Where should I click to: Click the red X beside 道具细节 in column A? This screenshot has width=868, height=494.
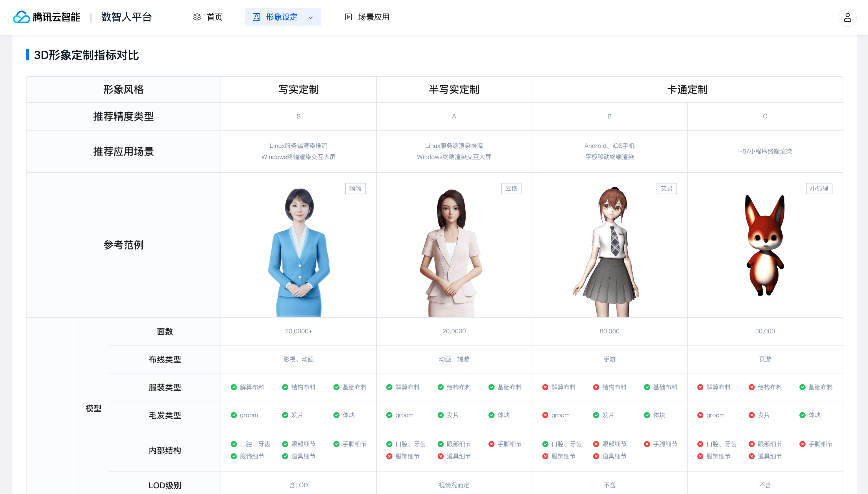[440, 456]
